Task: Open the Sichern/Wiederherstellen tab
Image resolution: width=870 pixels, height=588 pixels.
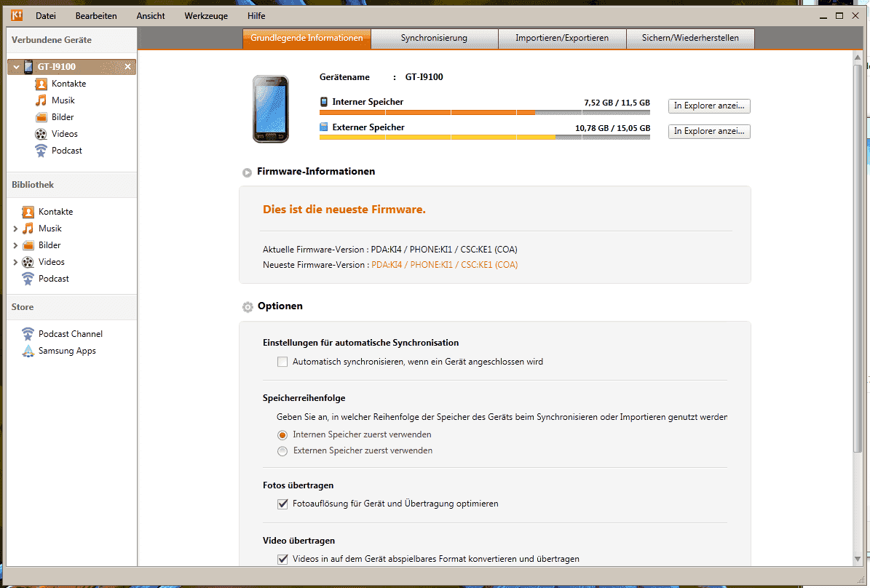Action: (x=690, y=39)
